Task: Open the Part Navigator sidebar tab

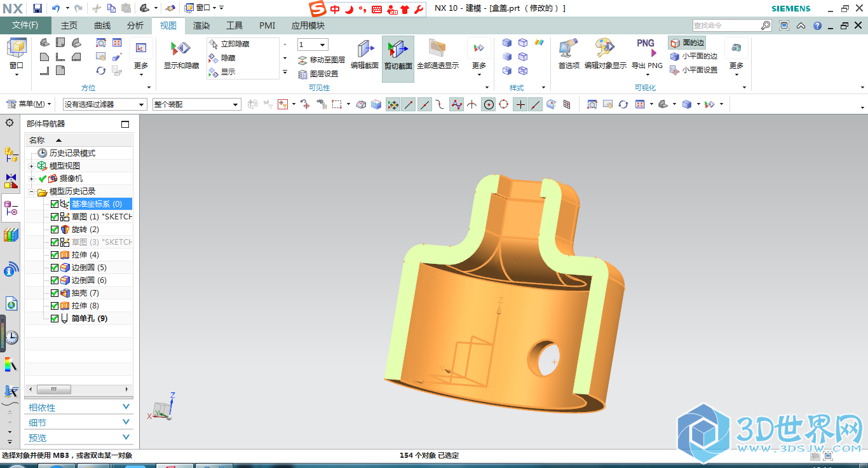Action: pyautogui.click(x=11, y=208)
